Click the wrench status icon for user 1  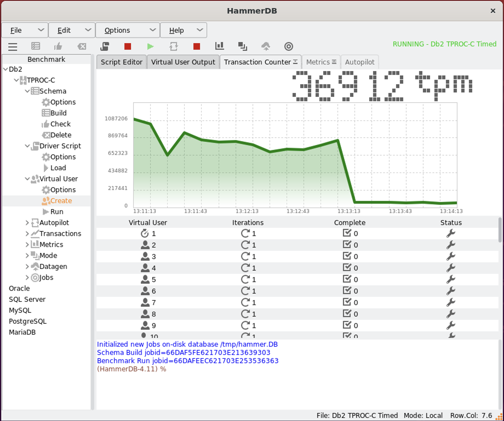451,234
